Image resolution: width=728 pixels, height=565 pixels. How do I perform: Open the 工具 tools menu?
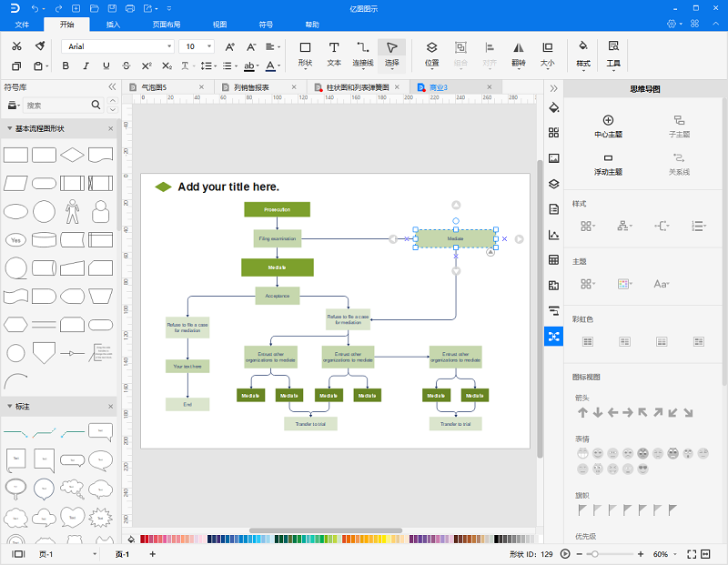613,55
